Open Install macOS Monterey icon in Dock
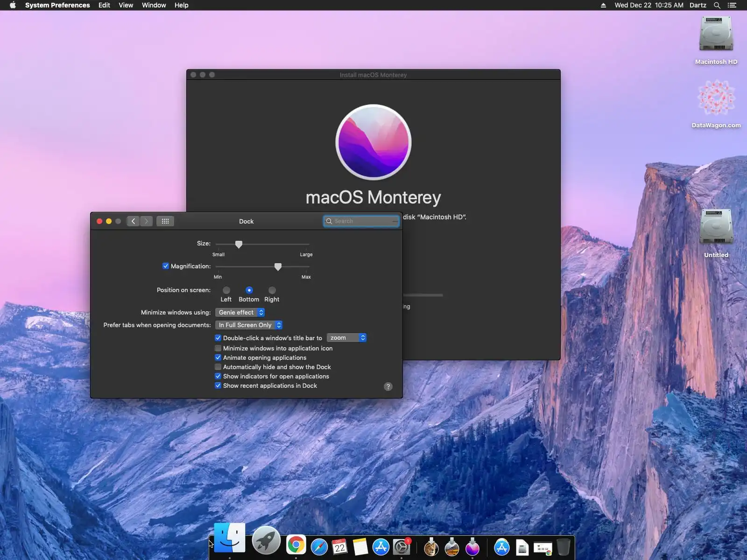 click(472, 546)
